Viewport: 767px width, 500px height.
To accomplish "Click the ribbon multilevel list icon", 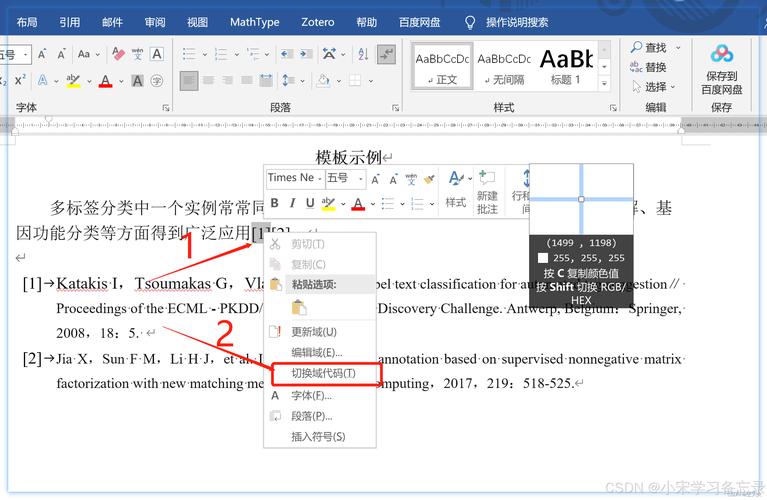I will point(253,54).
